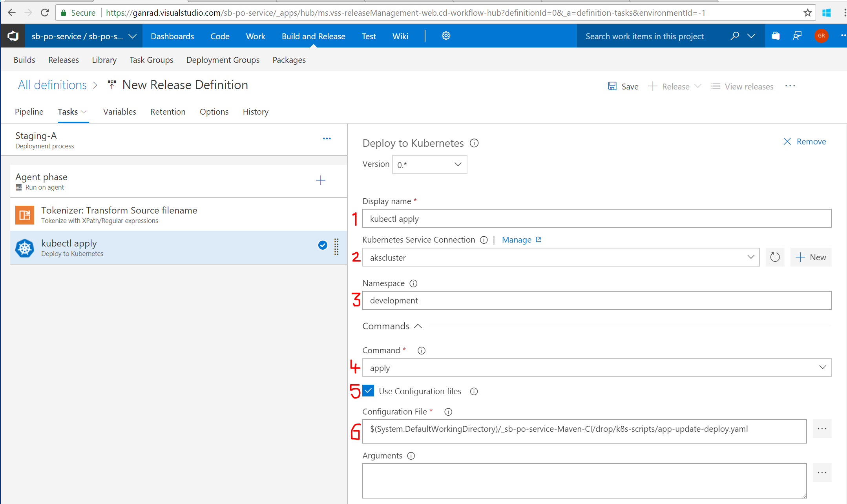847x504 pixels.
Task: Click the search magnifier icon
Action: pos(734,36)
